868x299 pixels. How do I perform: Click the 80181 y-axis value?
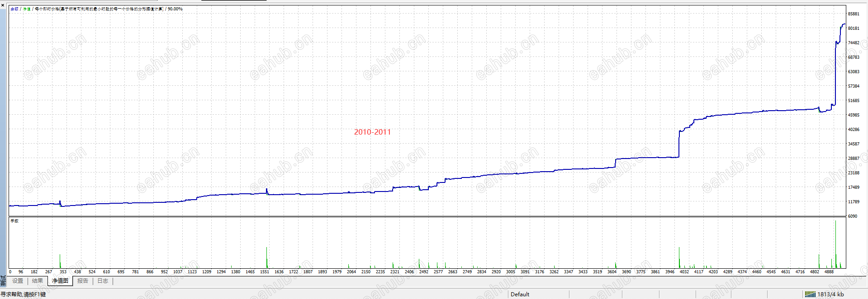tap(854, 28)
